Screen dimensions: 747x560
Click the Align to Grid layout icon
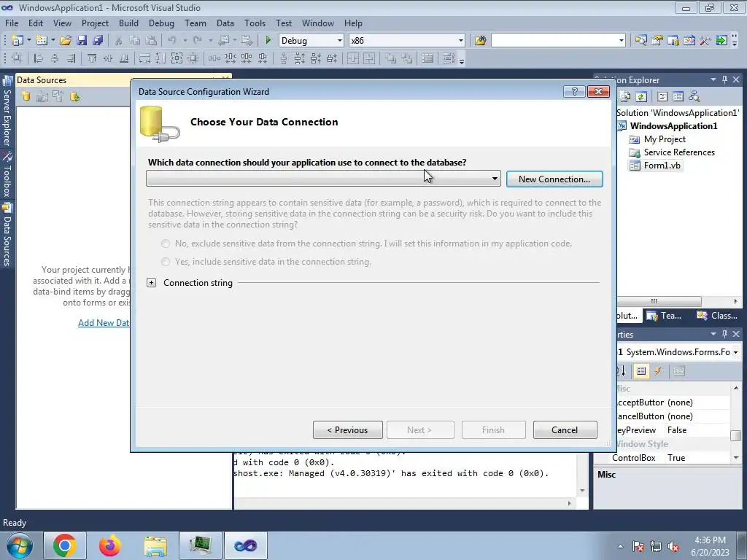click(18, 58)
